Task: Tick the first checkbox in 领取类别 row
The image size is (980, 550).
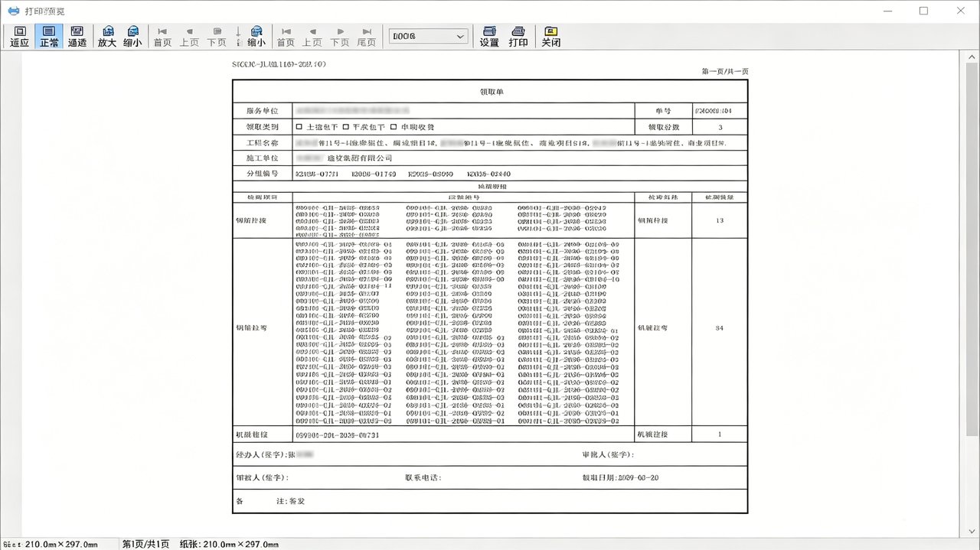Action: tap(299, 127)
